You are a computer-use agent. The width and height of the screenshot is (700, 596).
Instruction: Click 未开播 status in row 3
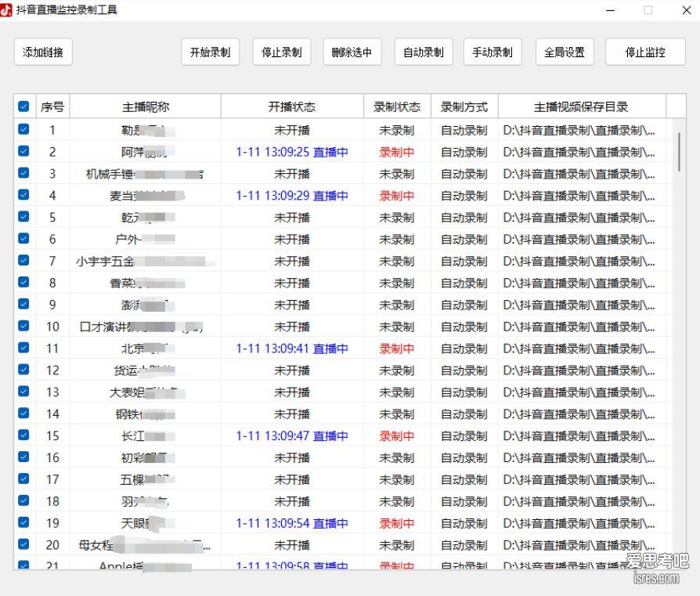click(292, 174)
